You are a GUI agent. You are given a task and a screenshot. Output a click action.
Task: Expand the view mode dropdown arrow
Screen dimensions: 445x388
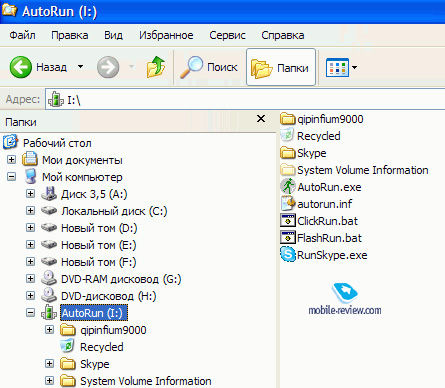tap(354, 67)
